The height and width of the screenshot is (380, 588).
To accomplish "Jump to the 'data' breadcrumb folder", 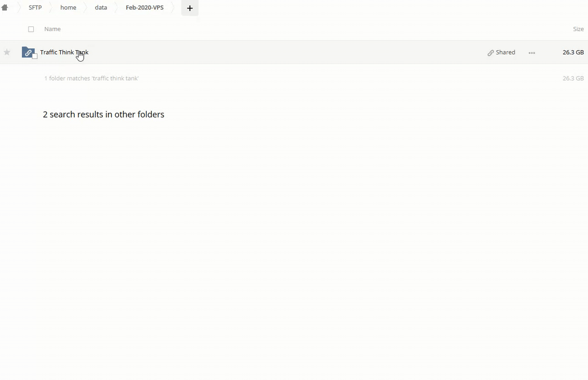I will [101, 8].
